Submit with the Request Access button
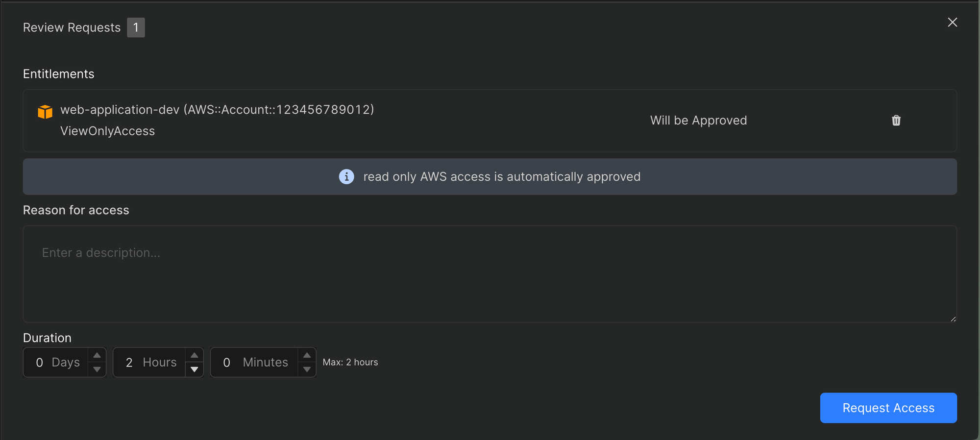The width and height of the screenshot is (980, 440). click(888, 408)
